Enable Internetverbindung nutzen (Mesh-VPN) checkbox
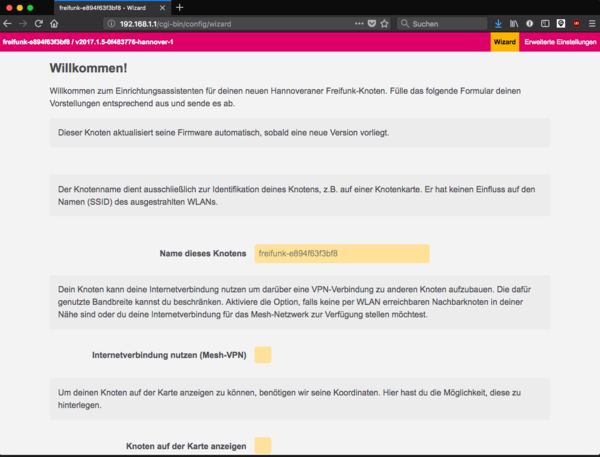 (x=263, y=355)
